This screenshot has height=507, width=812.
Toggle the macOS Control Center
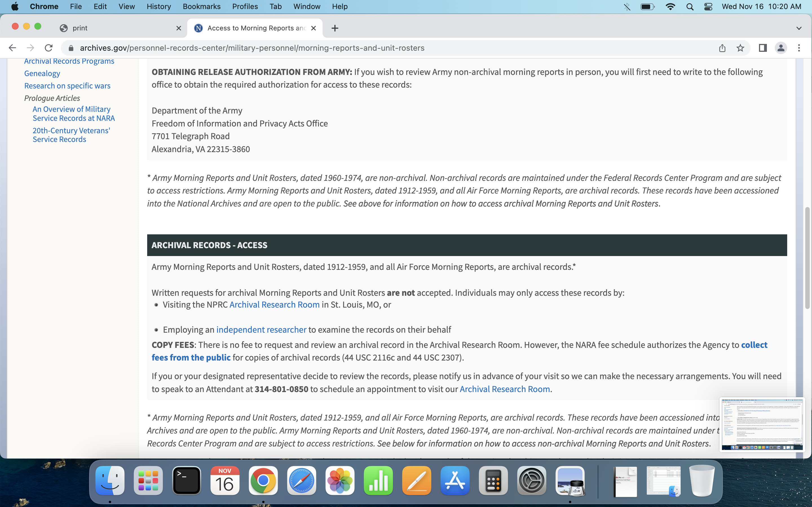coord(708,7)
